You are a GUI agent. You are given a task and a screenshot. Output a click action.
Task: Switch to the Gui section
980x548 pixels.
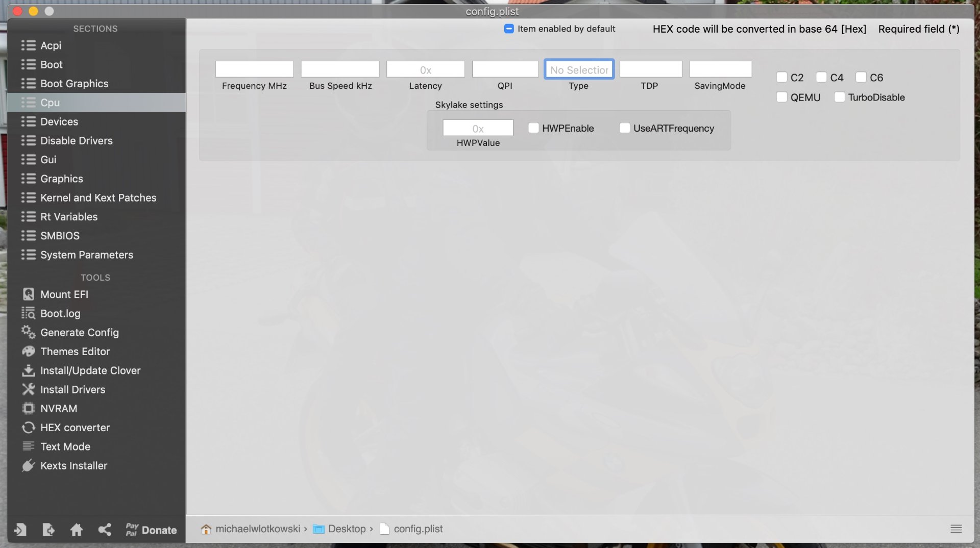click(x=96, y=160)
